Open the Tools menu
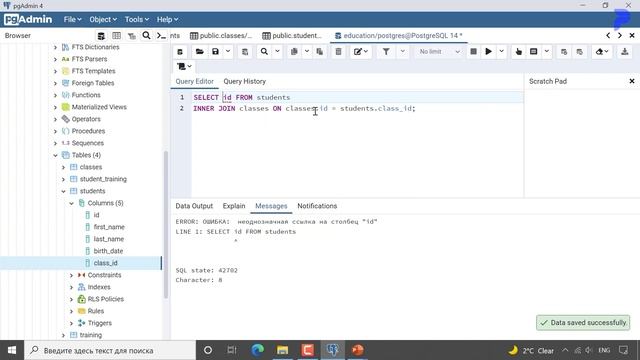Image resolution: width=640 pixels, height=360 pixels. 137,20
